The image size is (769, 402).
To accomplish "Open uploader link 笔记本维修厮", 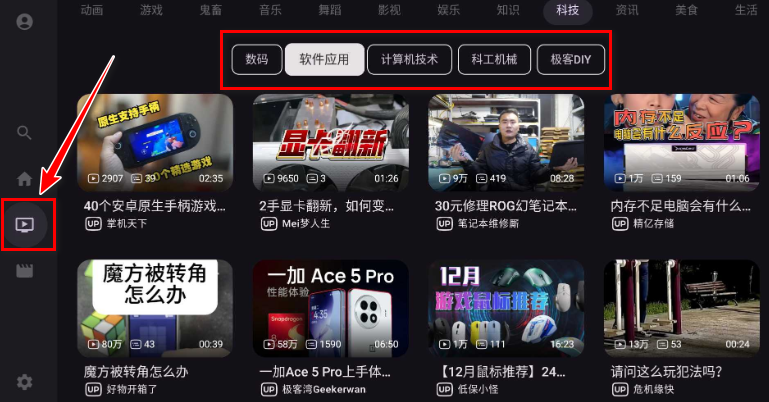I will 488,224.
